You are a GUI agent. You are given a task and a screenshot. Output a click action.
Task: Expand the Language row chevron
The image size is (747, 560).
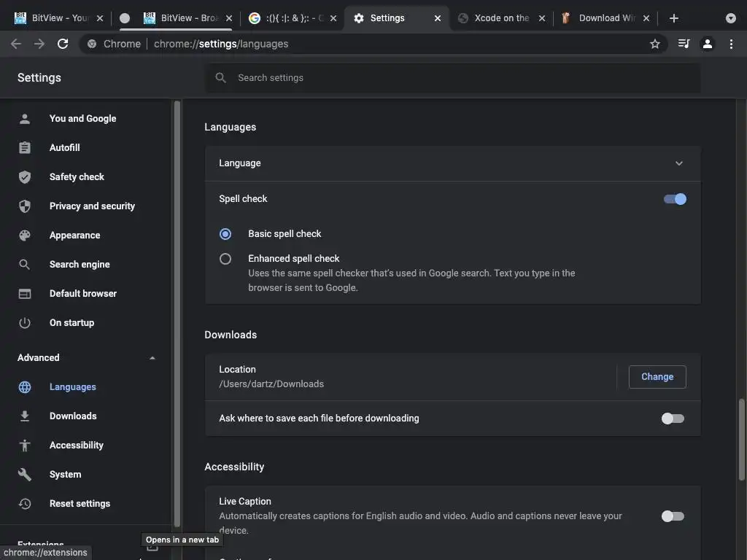pyautogui.click(x=679, y=163)
